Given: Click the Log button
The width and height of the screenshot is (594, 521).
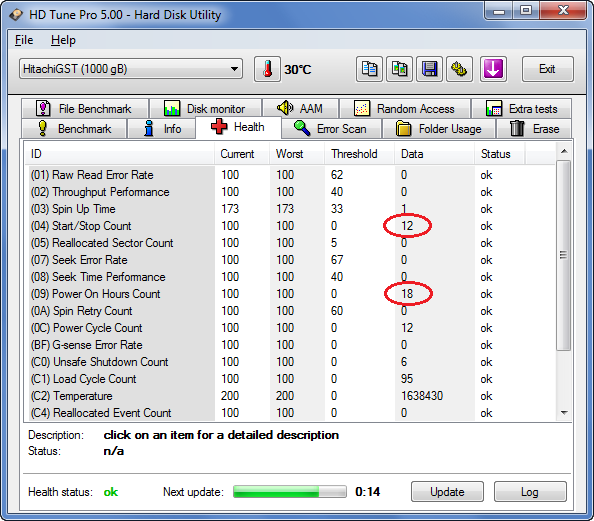Looking at the screenshot, I should 530,492.
